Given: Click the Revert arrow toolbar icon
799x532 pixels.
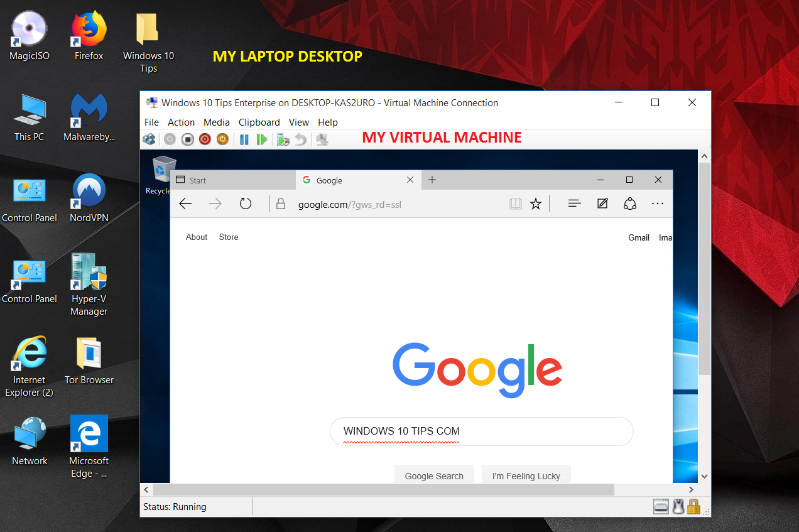Looking at the screenshot, I should [301, 139].
